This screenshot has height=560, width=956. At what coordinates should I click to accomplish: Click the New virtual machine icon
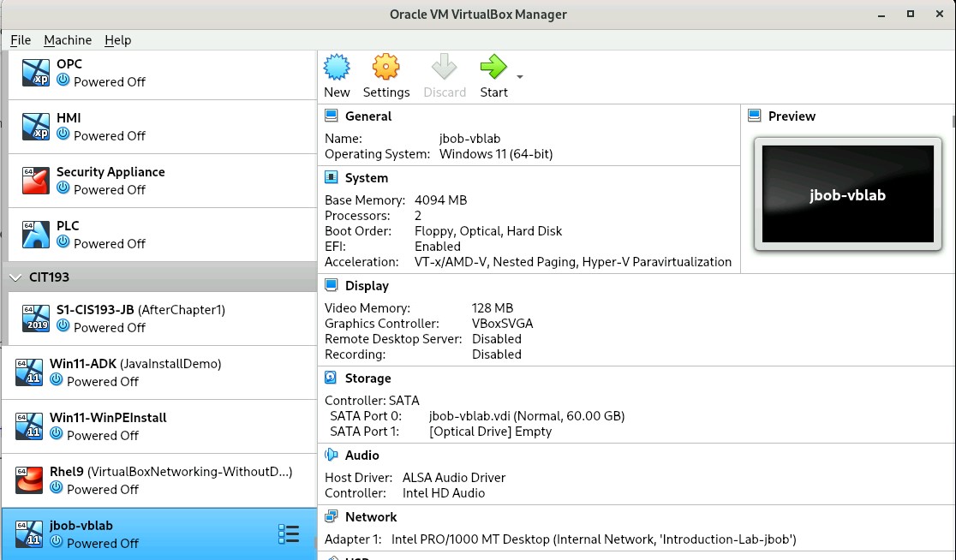[x=337, y=68]
